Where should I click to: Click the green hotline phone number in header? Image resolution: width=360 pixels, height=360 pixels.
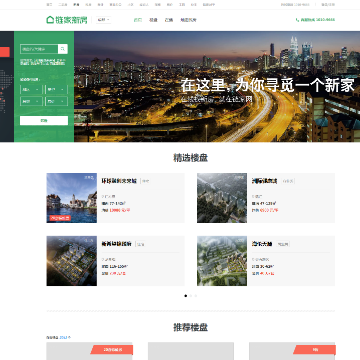(315, 20)
